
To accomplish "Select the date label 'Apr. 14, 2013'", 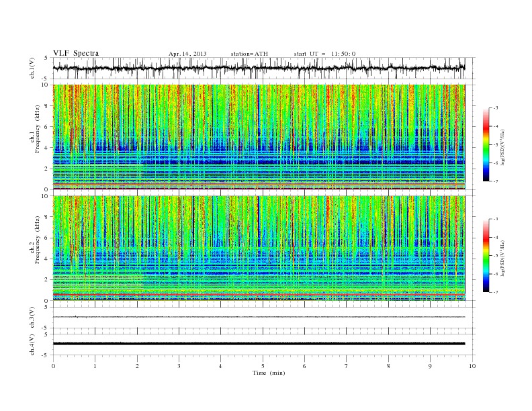I will (x=187, y=54).
